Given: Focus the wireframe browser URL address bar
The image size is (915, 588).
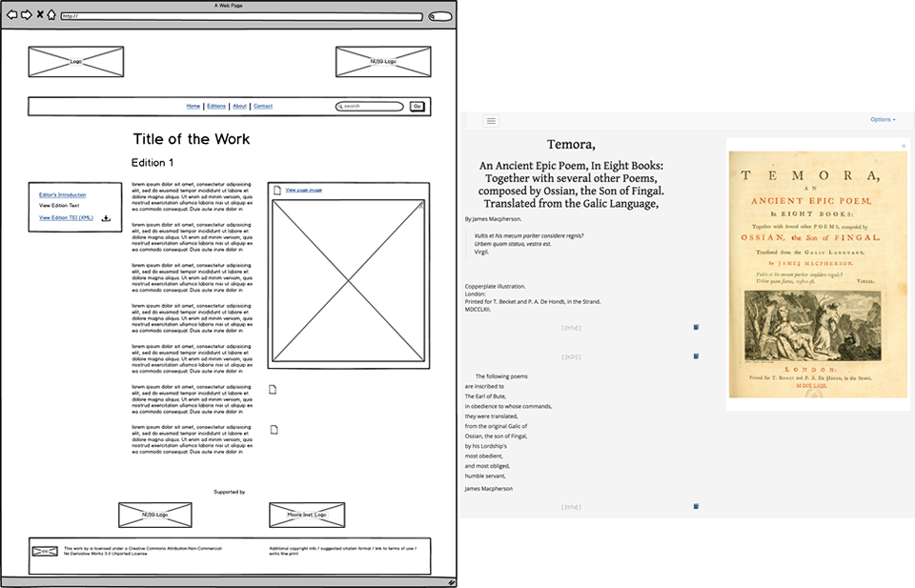Looking at the screenshot, I should coord(241,16).
